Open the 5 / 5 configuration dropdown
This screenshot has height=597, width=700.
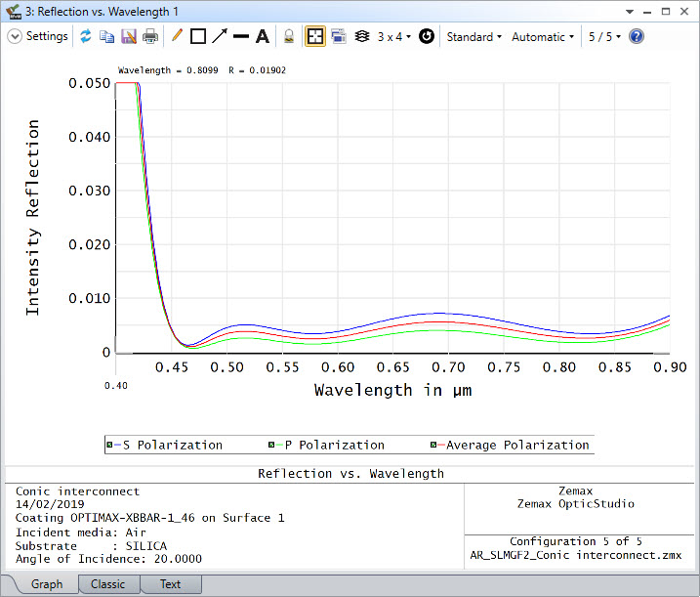click(604, 37)
